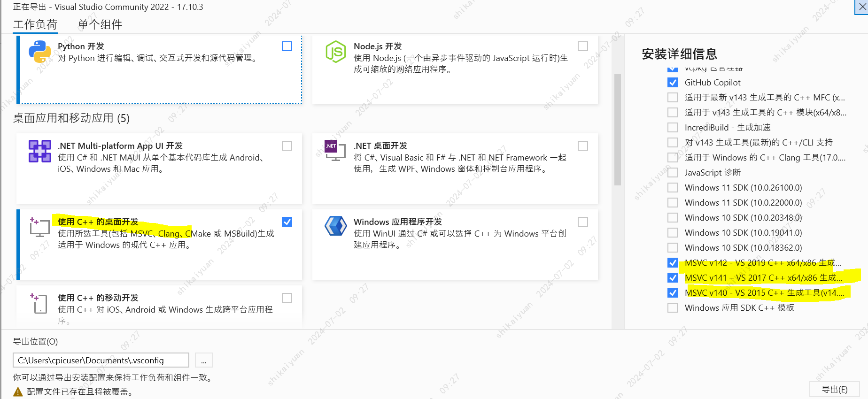Switch to the 单个组件 tab
The width and height of the screenshot is (868, 399).
tap(100, 24)
